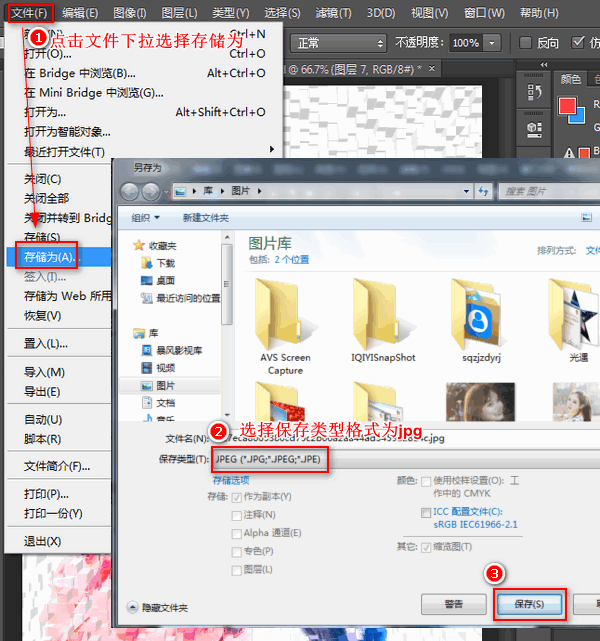Open the 3D properties panel icon

pyautogui.click(x=534, y=130)
